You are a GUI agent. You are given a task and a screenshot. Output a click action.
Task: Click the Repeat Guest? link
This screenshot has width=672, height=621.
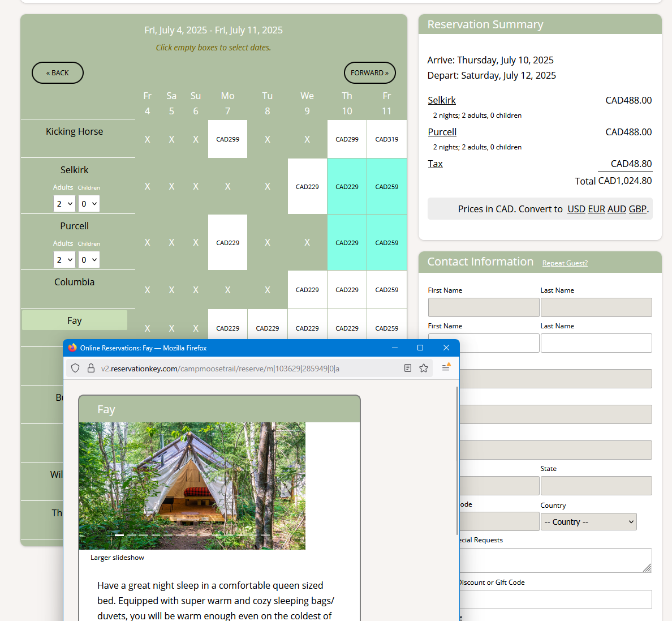(x=565, y=263)
